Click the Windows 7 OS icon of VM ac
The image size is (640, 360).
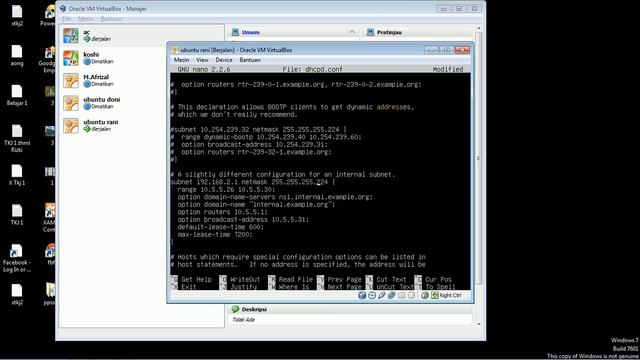coord(71,36)
